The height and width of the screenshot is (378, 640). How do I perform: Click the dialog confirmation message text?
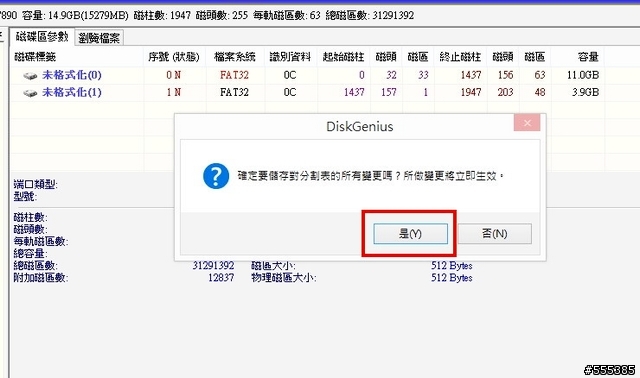(x=371, y=176)
